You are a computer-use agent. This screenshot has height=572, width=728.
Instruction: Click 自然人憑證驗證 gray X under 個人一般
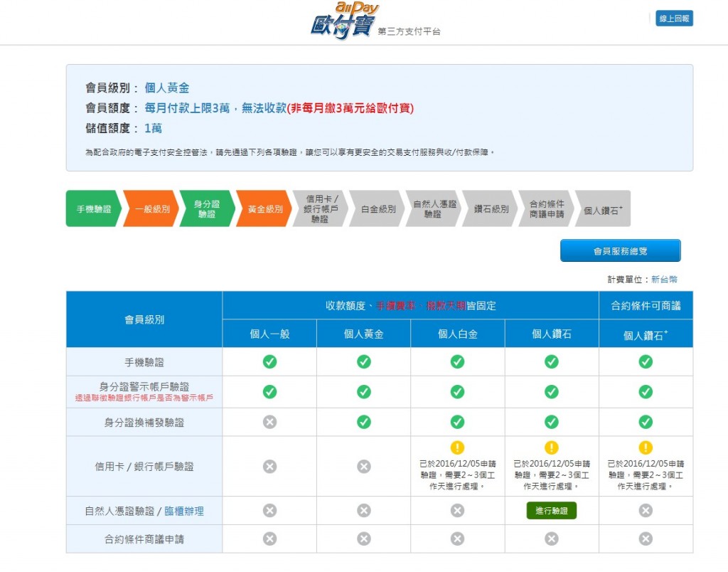pos(269,511)
